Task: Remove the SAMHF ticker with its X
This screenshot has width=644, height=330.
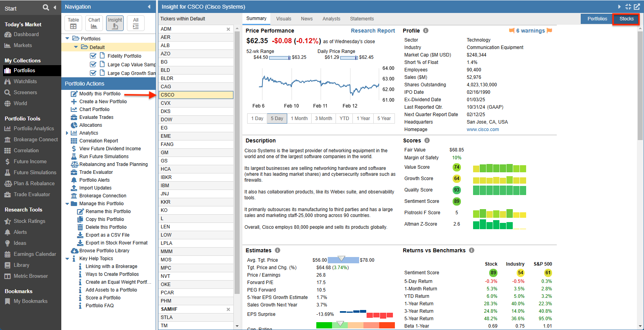Action: [228, 309]
